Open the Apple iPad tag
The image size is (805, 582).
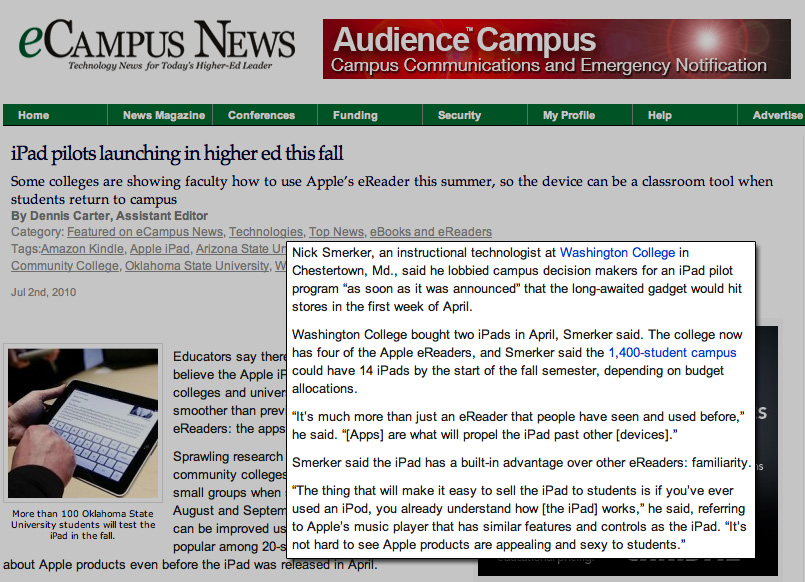159,249
